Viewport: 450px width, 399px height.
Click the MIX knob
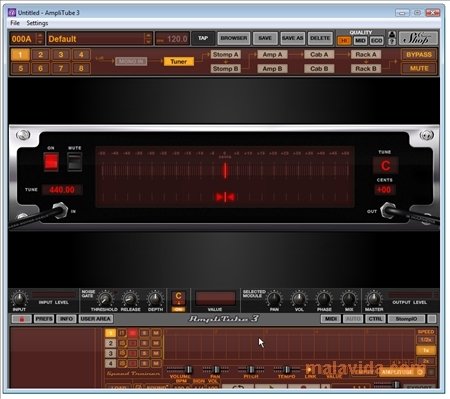tap(349, 299)
